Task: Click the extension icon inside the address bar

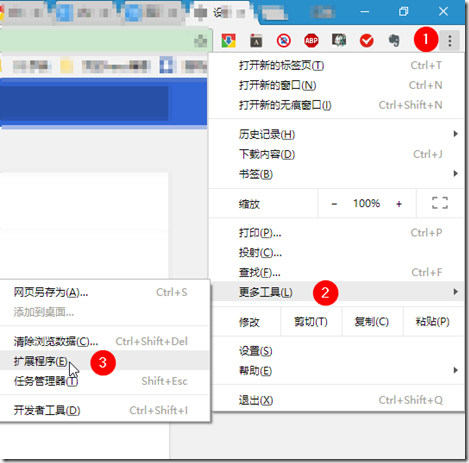Action: coord(200,41)
